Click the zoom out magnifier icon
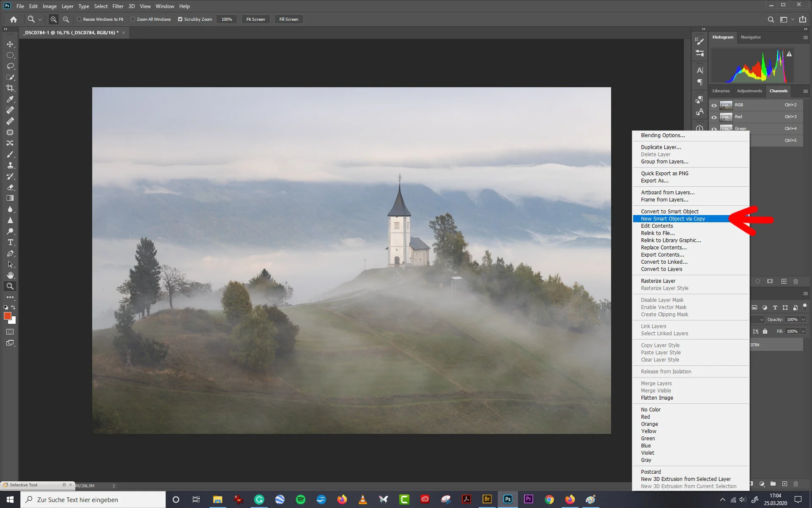This screenshot has width=812, height=508. (x=66, y=19)
